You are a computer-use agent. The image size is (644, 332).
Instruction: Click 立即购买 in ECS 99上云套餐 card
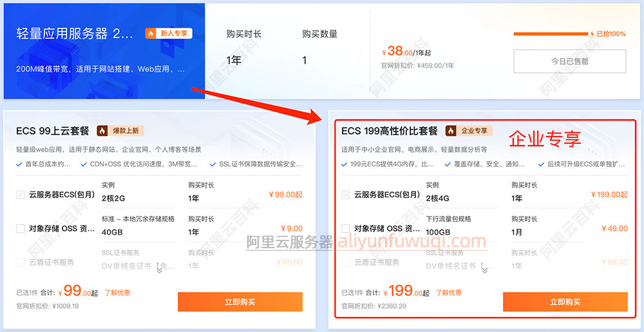tap(240, 302)
